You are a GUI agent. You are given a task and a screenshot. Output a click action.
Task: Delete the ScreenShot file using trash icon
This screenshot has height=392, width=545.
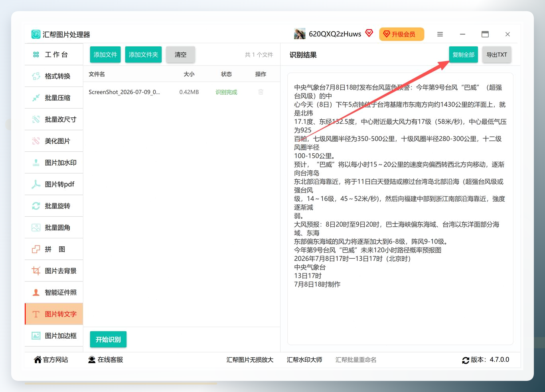pos(261,92)
